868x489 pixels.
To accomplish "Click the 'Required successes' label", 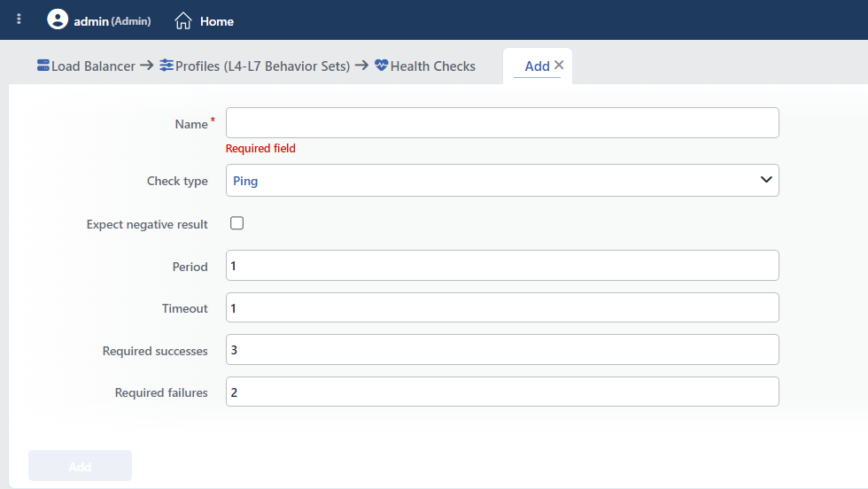I will point(155,351).
